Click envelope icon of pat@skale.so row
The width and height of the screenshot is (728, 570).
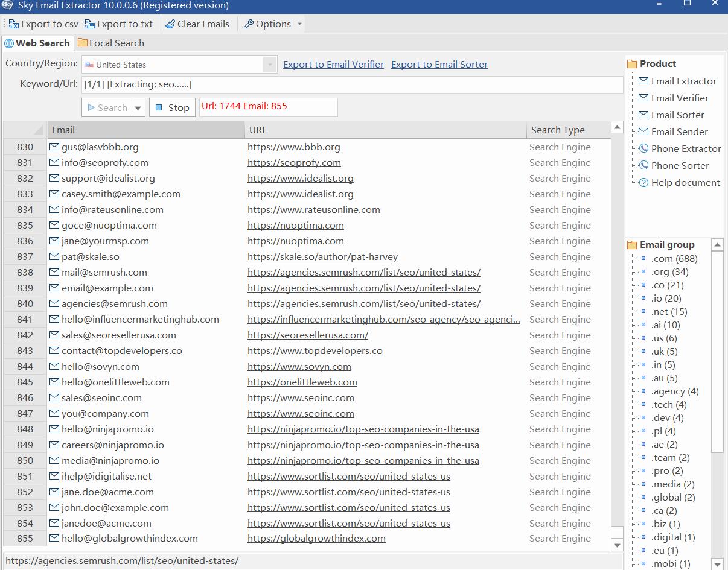[54, 256]
